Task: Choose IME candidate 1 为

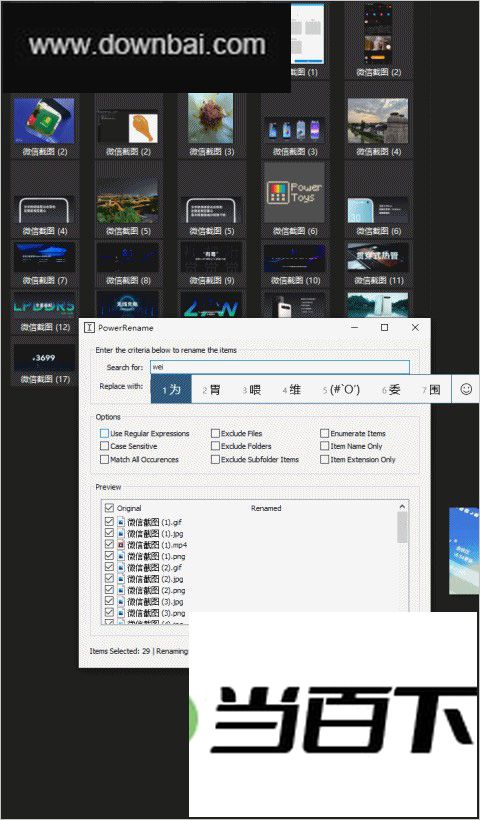Action: 171,389
